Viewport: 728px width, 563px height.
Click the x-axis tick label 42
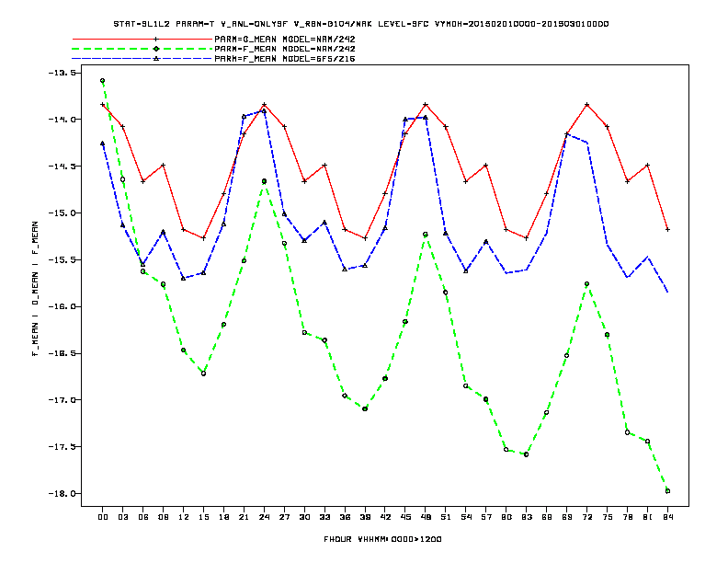[385, 517]
